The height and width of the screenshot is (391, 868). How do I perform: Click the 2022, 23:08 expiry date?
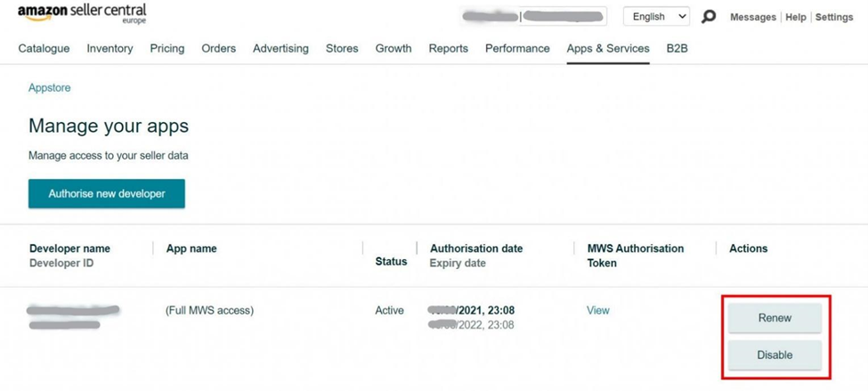point(472,325)
